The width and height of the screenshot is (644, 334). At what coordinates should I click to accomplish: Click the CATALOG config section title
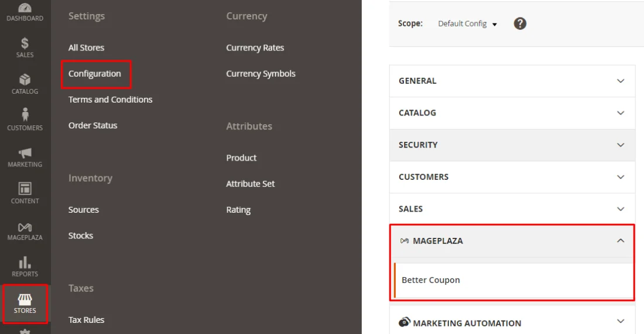pyautogui.click(x=417, y=113)
